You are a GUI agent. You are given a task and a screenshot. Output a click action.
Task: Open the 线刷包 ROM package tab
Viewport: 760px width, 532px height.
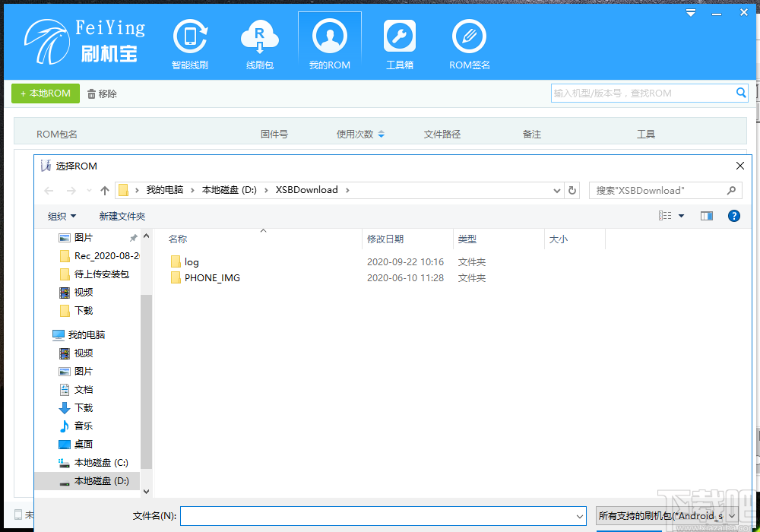coord(260,45)
